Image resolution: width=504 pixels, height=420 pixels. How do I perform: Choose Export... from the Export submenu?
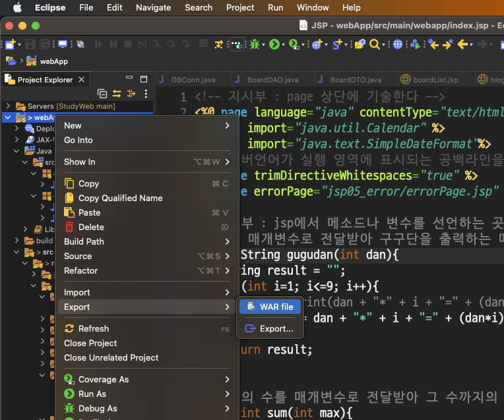coord(270,328)
